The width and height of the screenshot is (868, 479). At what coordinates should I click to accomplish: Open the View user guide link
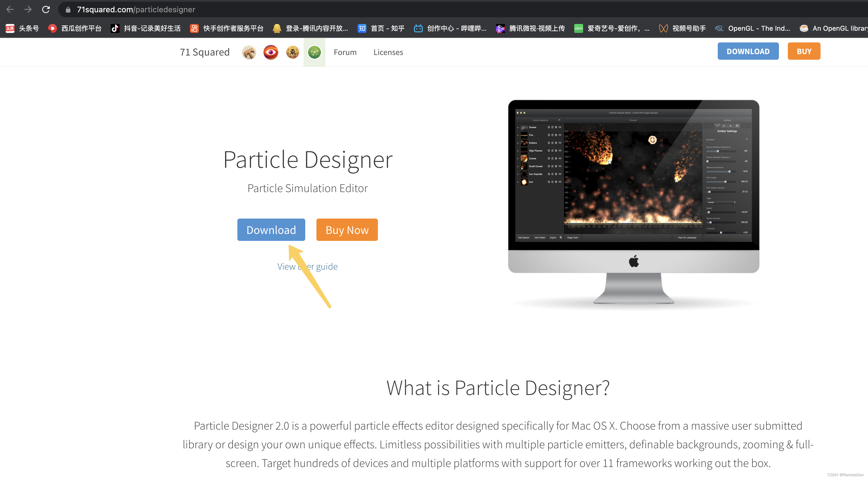[x=307, y=267]
